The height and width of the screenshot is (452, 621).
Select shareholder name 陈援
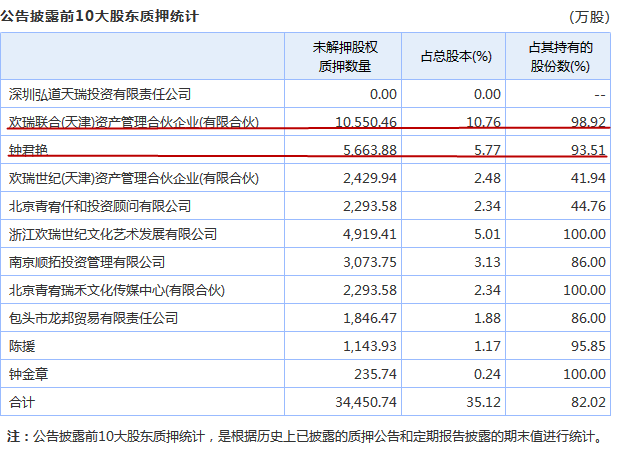pyautogui.click(x=22, y=346)
